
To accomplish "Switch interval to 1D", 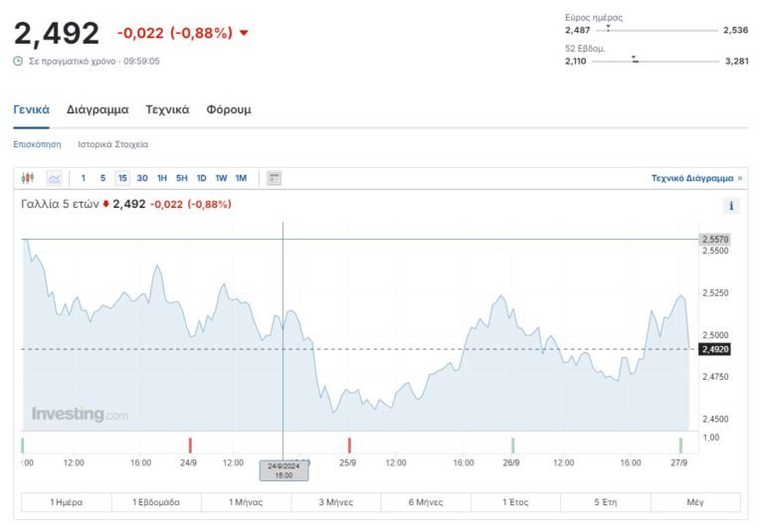I will pyautogui.click(x=201, y=178).
